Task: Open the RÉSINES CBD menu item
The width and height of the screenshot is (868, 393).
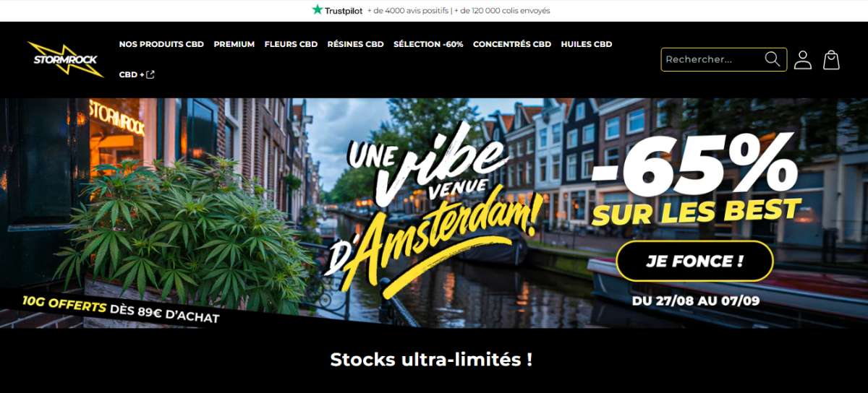Action: pyautogui.click(x=355, y=44)
